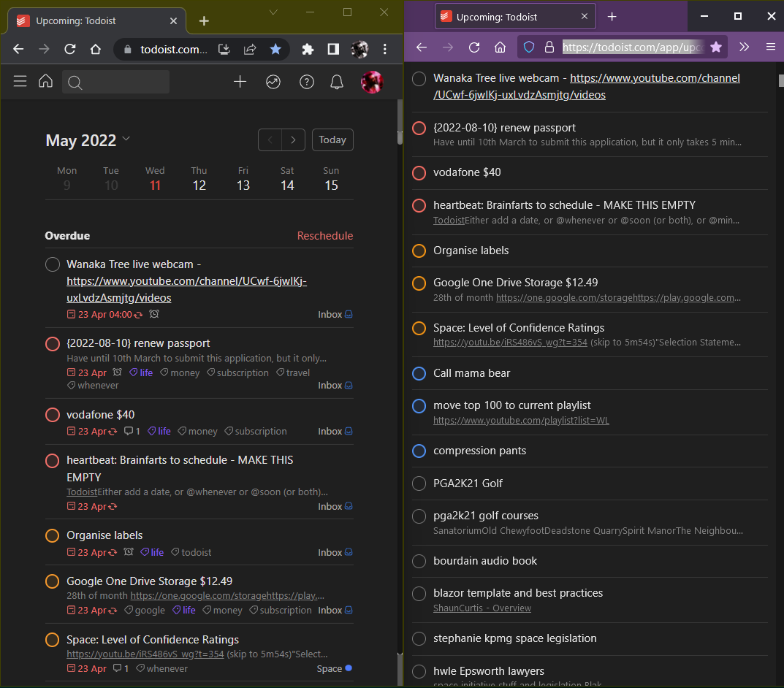The height and width of the screenshot is (688, 784).
Task: Click the life label on vodafone task
Action: click(x=159, y=431)
